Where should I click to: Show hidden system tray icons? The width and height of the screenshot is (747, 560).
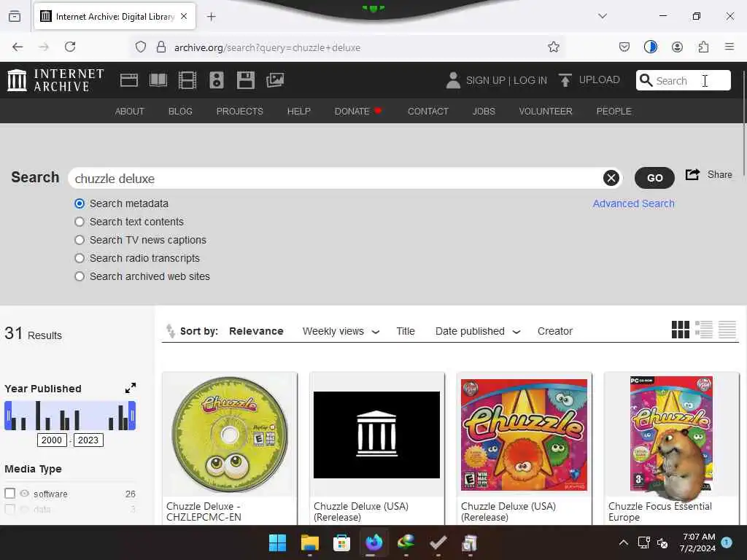coord(623,542)
